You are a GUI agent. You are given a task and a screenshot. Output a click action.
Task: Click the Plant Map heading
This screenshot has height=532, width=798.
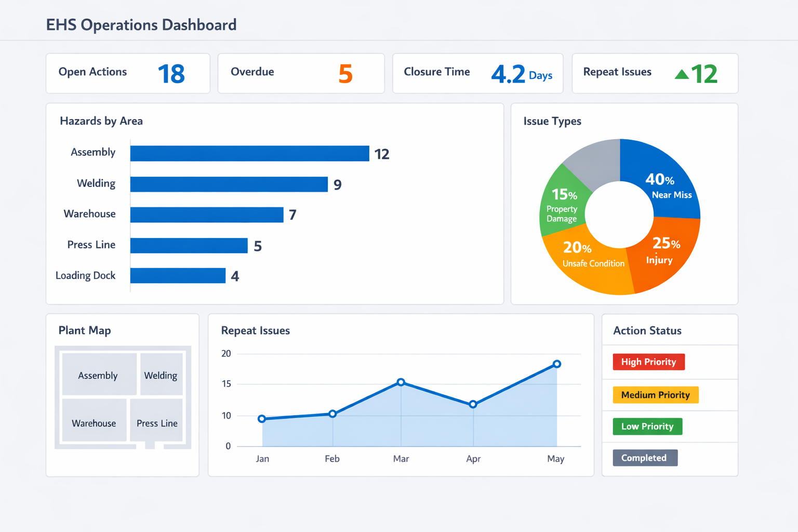pyautogui.click(x=85, y=330)
